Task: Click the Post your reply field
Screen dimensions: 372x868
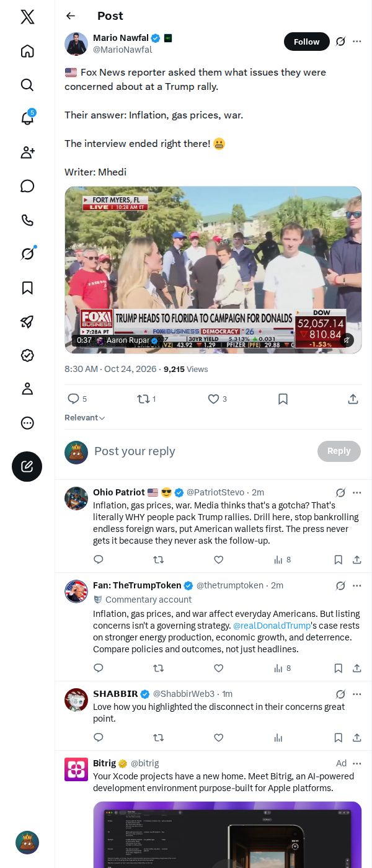Action: [x=202, y=451]
